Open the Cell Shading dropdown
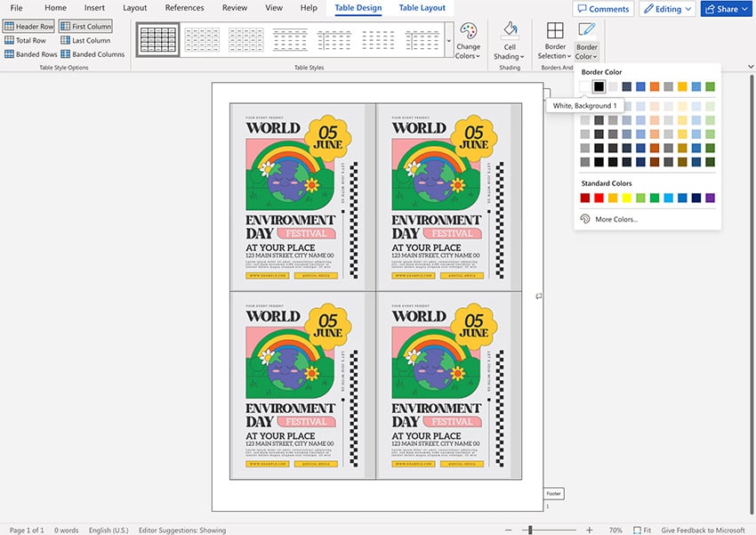This screenshot has width=756, height=535. (x=509, y=41)
